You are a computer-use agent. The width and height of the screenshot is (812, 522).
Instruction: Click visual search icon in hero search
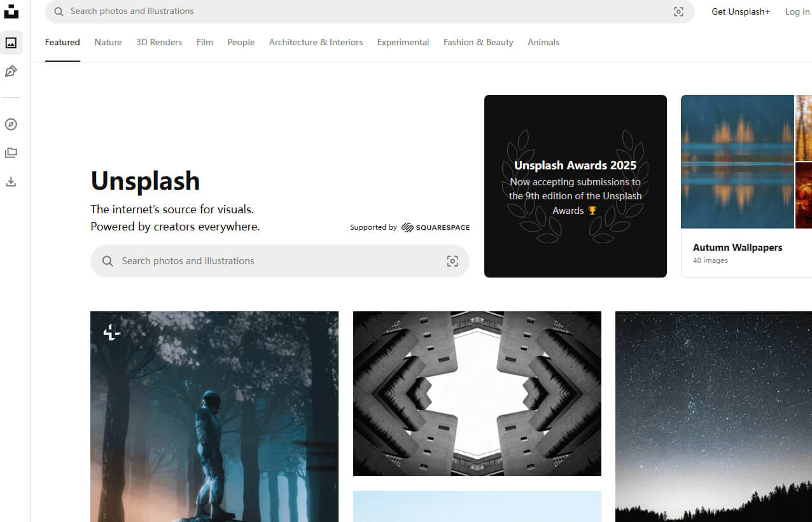tap(452, 261)
